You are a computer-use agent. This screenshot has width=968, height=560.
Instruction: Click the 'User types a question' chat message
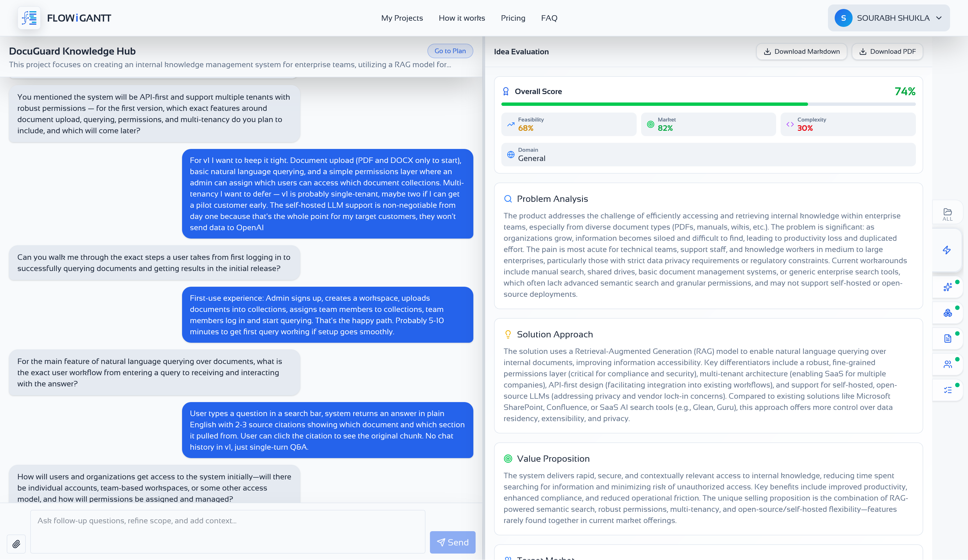point(327,430)
